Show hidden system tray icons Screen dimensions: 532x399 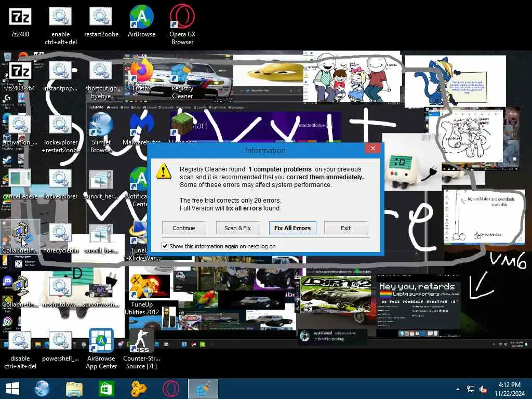(x=458, y=389)
